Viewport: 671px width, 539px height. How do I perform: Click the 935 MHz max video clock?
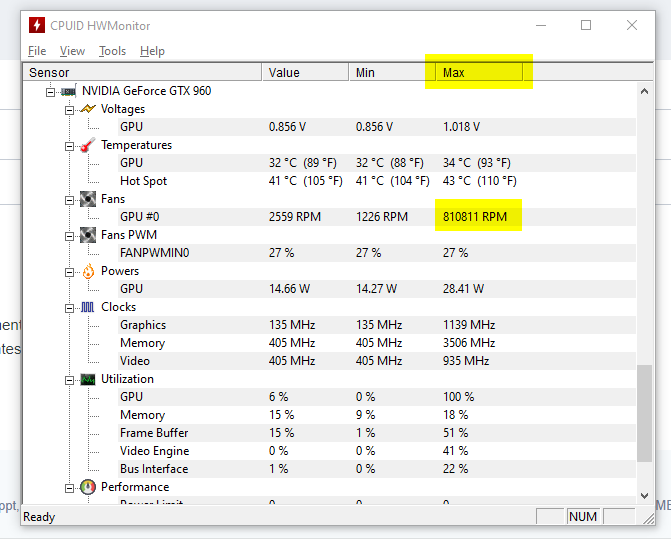pos(466,361)
